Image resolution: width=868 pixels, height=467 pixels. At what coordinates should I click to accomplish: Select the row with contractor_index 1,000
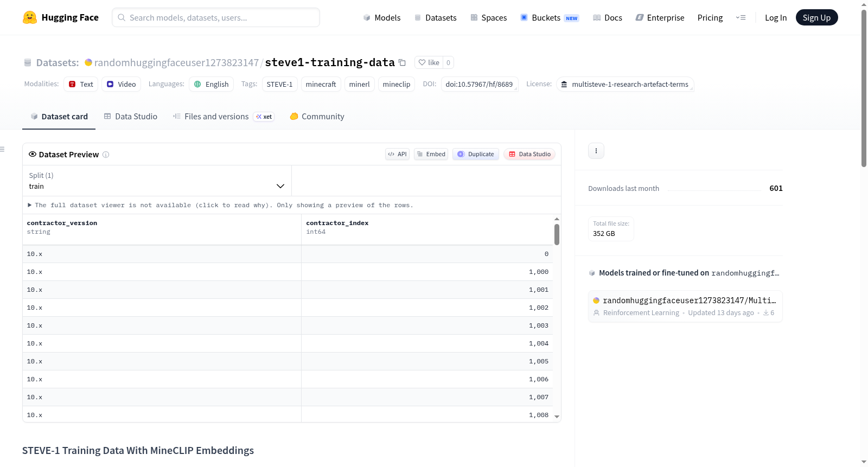pos(288,272)
